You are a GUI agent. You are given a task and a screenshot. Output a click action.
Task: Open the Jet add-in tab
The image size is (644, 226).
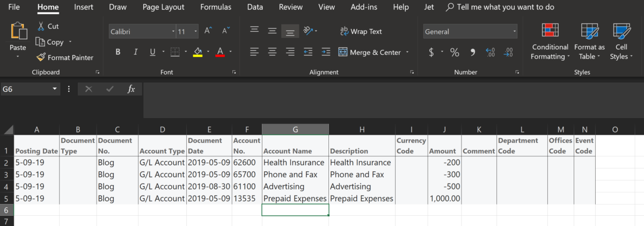point(429,7)
